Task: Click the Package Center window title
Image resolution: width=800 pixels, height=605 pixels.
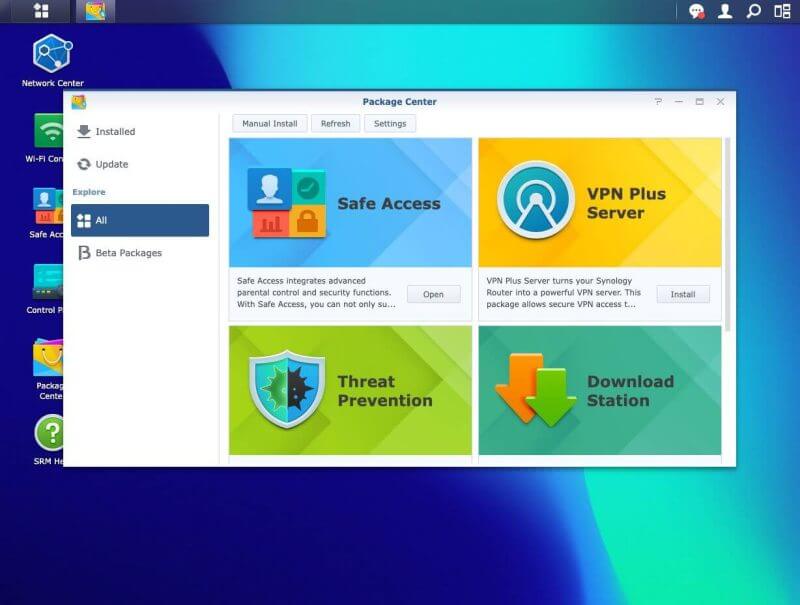Action: tap(399, 102)
